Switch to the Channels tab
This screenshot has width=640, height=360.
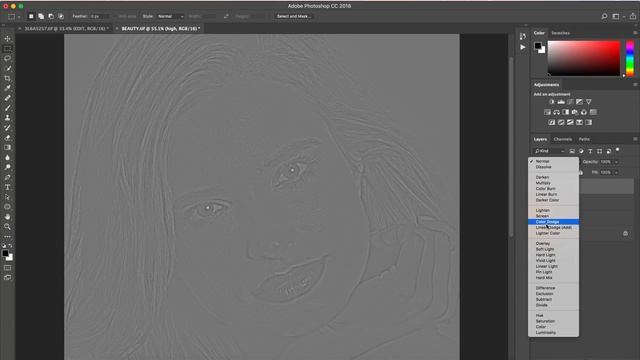coord(562,139)
